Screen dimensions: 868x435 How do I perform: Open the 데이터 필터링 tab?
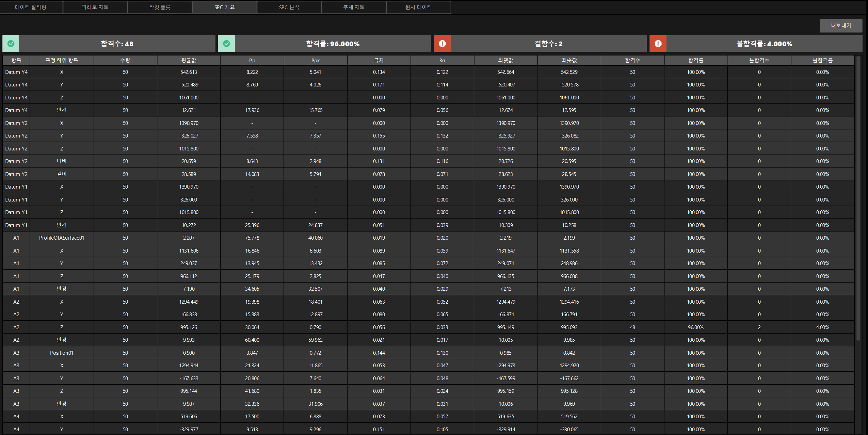click(31, 7)
